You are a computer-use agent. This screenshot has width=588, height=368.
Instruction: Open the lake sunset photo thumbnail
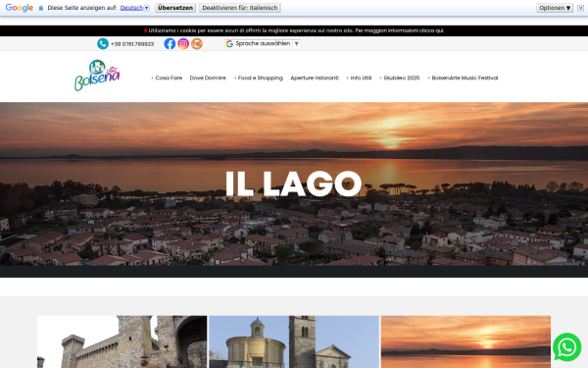465,342
